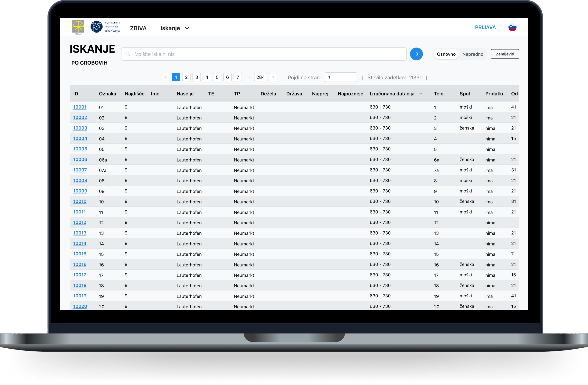This screenshot has height=385, width=588.
Task: Open the Zemljevid map view
Action: (x=505, y=54)
